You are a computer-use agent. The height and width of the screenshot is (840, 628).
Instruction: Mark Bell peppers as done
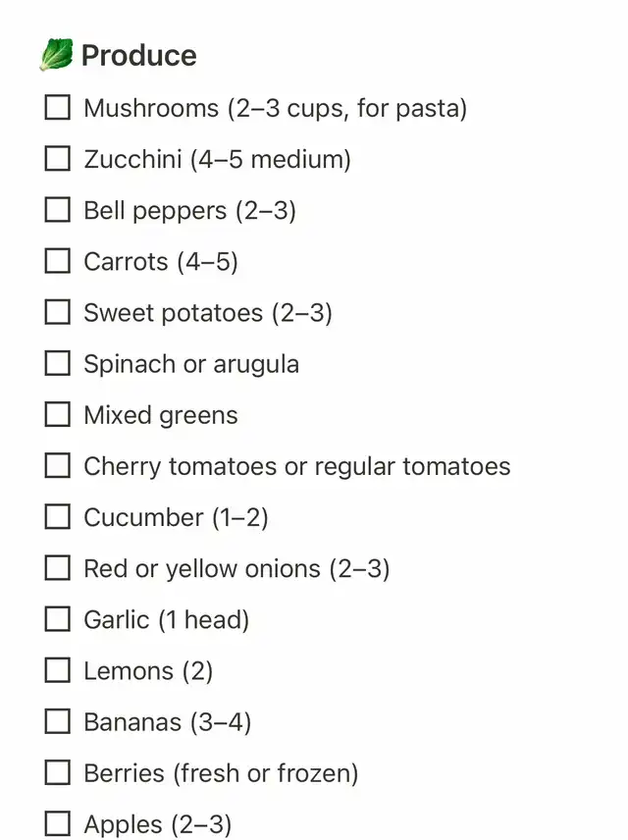[x=58, y=210]
